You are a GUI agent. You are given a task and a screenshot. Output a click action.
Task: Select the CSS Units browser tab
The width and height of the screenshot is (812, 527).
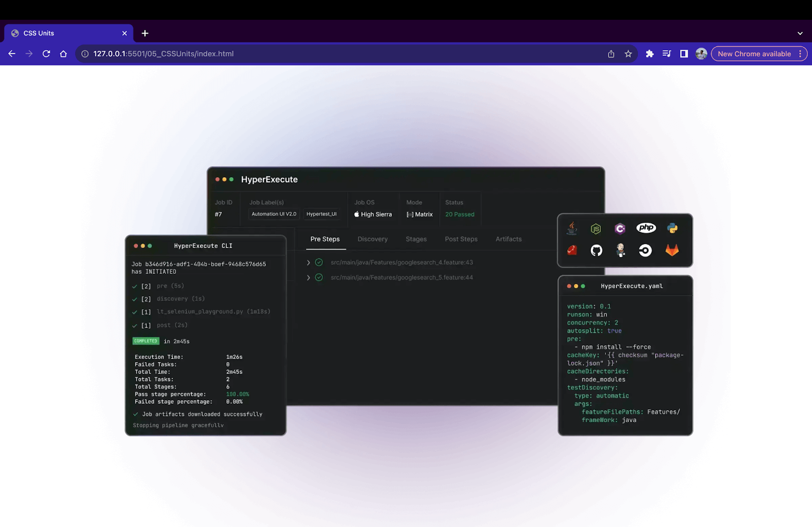click(69, 33)
